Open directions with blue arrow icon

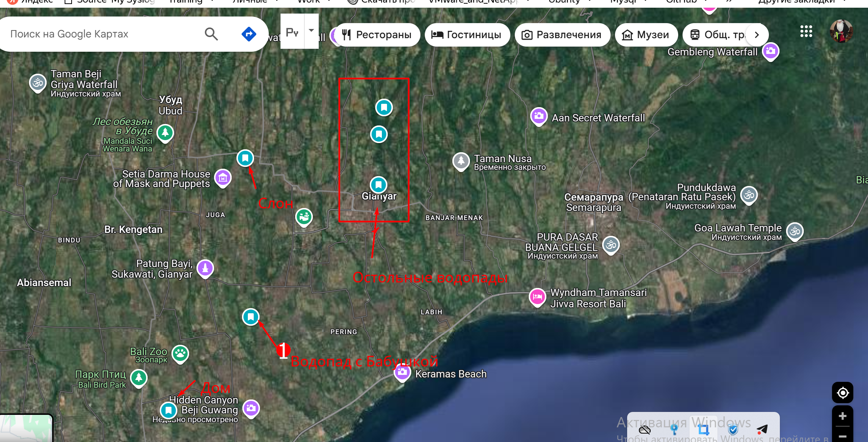pos(249,34)
